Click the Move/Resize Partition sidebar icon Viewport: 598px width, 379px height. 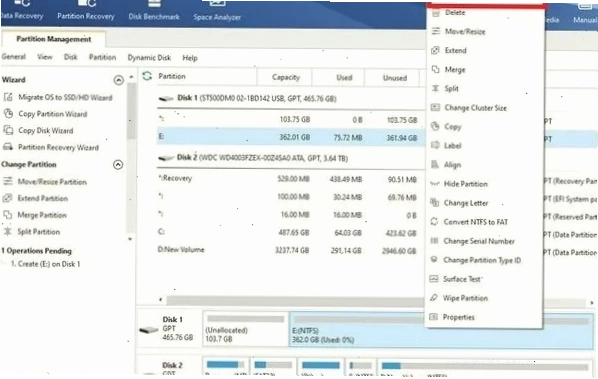tap(8, 181)
